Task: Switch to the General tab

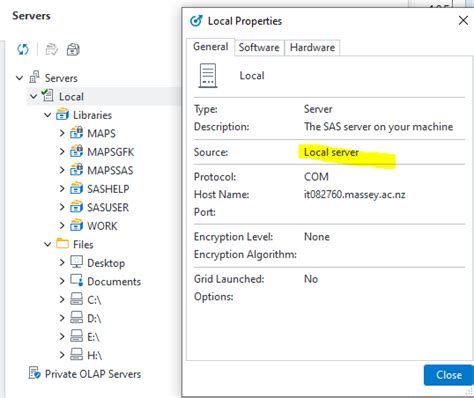Action: click(x=210, y=47)
